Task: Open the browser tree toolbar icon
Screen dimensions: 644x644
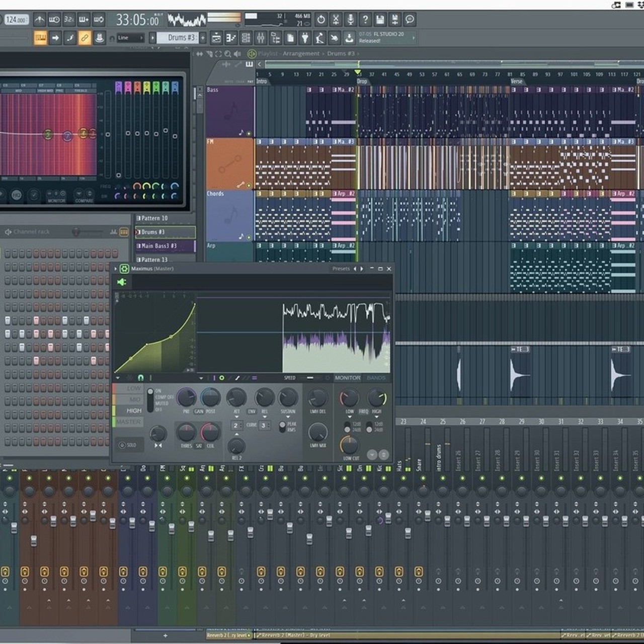Action: tap(276, 38)
